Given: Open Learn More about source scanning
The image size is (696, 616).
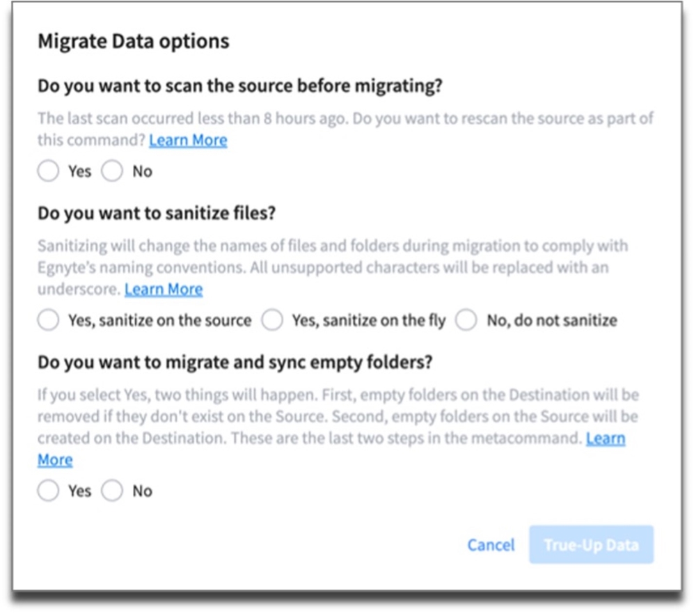Looking at the screenshot, I should pyautogui.click(x=188, y=140).
